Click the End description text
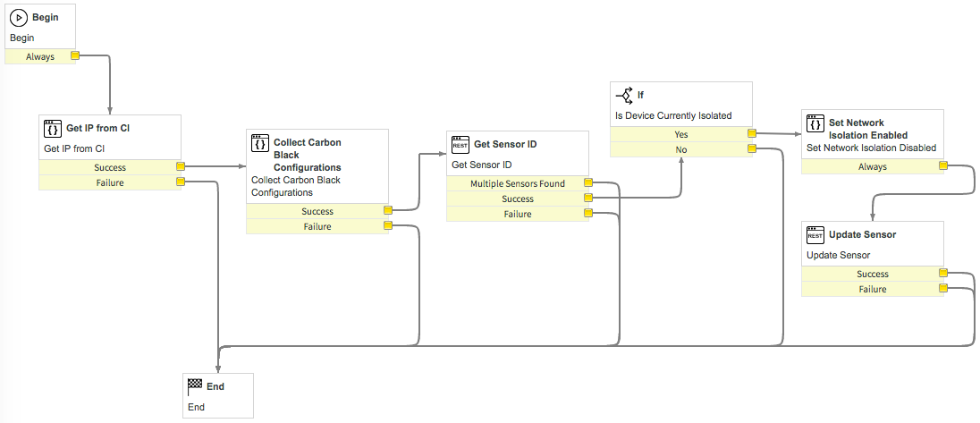 pos(196,408)
